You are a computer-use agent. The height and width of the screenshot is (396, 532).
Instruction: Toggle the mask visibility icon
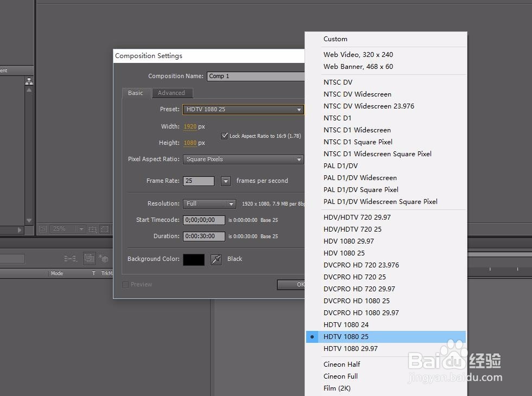tap(104, 229)
